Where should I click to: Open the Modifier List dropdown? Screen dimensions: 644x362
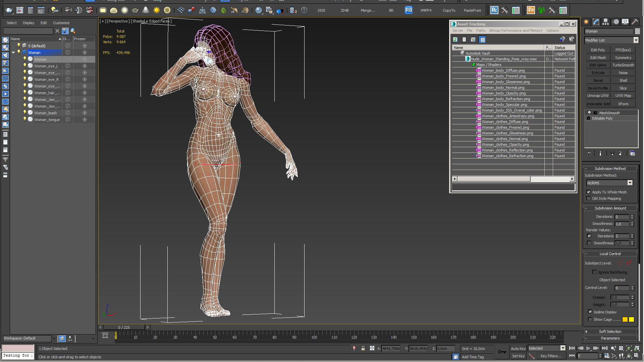tap(636, 40)
